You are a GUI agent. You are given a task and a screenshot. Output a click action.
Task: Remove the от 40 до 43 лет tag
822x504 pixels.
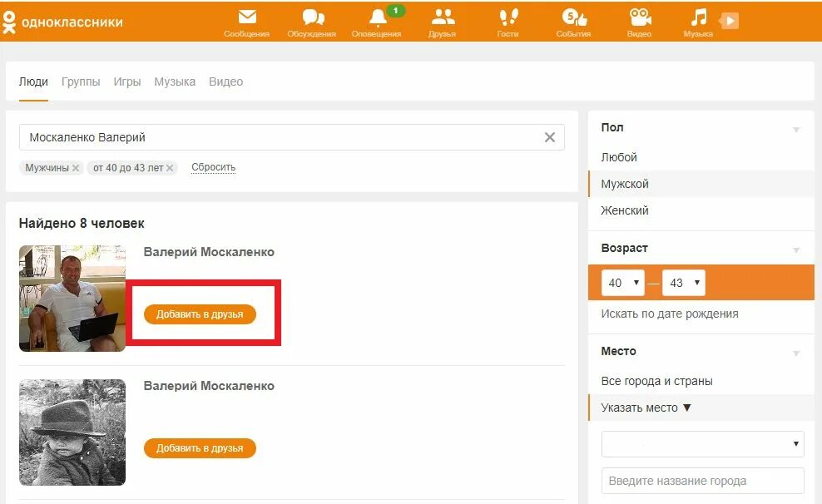tap(170, 168)
